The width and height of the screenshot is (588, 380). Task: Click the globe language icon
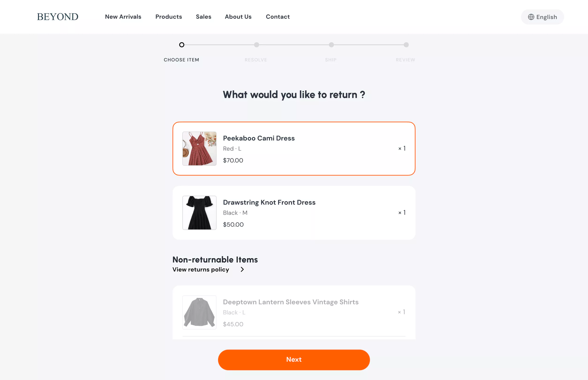[x=531, y=17]
